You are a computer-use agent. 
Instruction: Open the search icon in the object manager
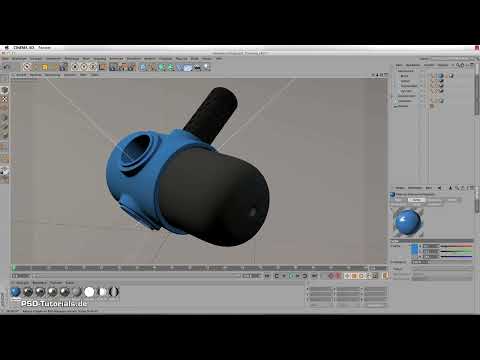(x=458, y=65)
